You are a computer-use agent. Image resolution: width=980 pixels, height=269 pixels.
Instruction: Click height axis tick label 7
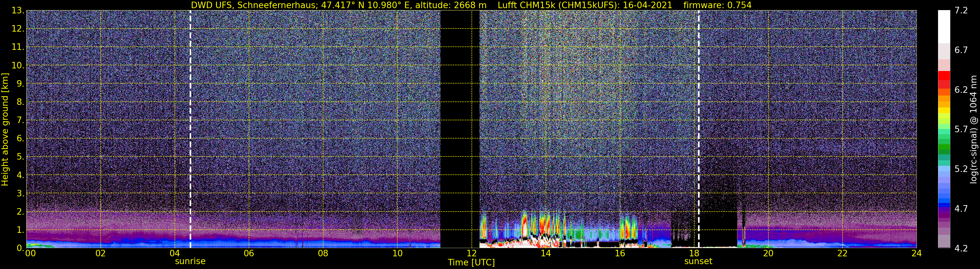pos(20,120)
